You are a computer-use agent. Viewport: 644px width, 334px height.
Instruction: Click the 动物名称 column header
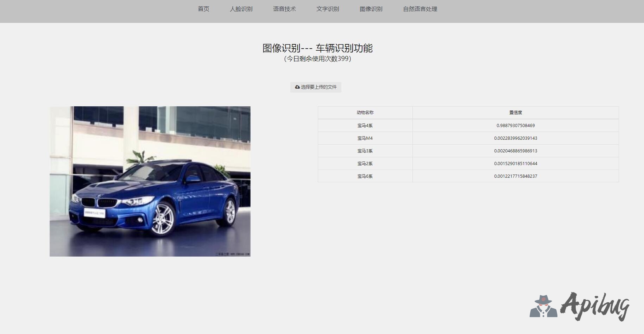pyautogui.click(x=365, y=113)
